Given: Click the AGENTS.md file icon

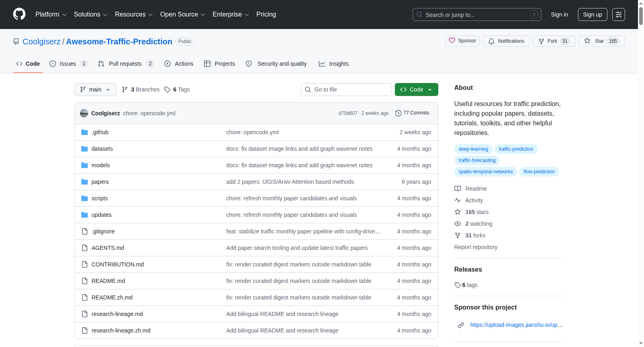Looking at the screenshot, I should click(x=85, y=248).
